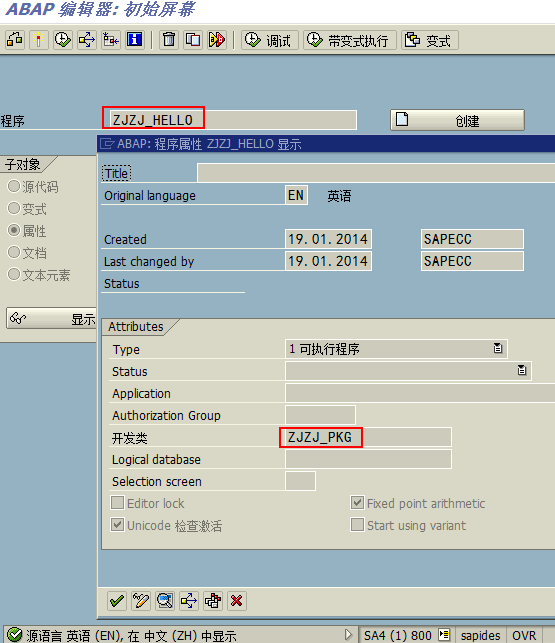The image size is (555, 643).
Task: Click the 子对象 subobjects tab label
Action: 23,164
